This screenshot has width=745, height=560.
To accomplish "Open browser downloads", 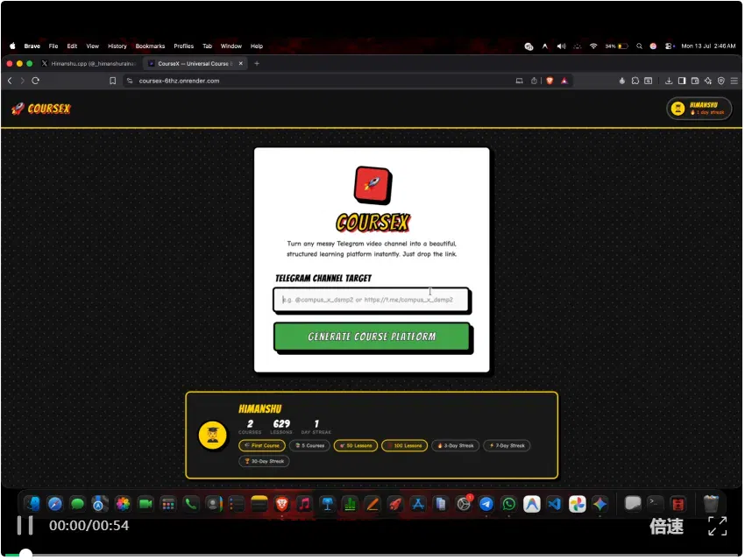I will 669,81.
